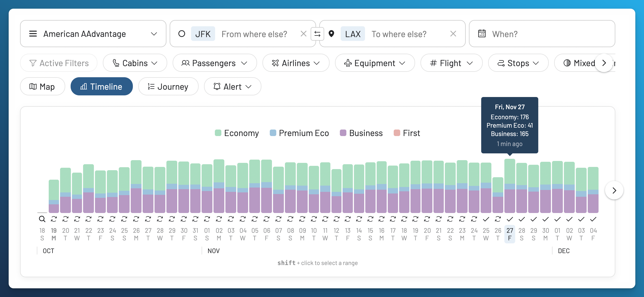Click the 'From where else?' input

pos(254,34)
